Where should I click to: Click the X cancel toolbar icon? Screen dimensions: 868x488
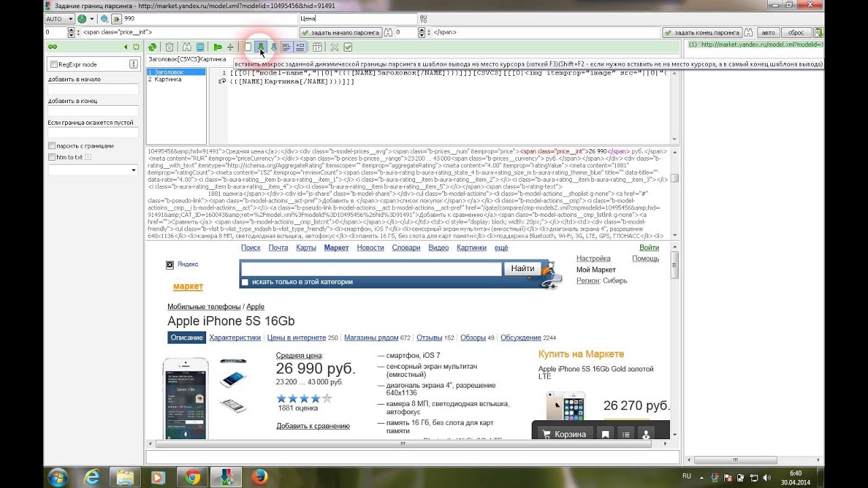[x=334, y=47]
